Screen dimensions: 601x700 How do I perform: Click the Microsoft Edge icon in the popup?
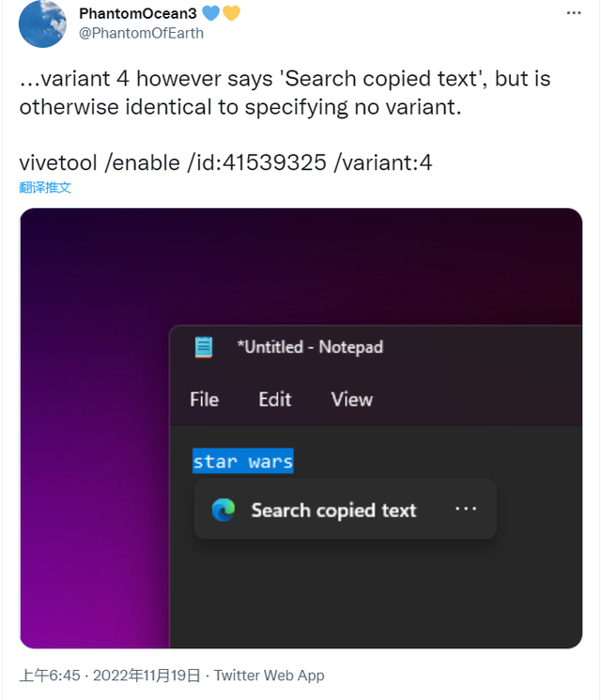(223, 510)
